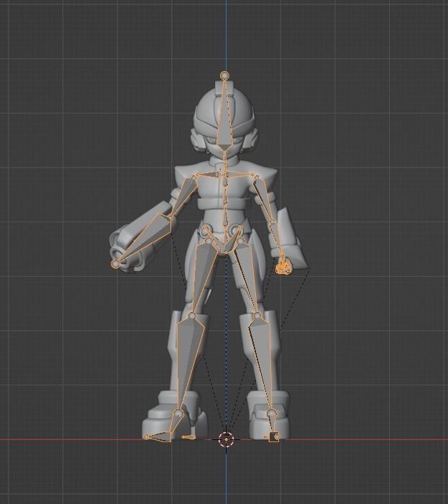Click the orange finger bones cluster in fist
448x504 pixels.
click(x=283, y=268)
